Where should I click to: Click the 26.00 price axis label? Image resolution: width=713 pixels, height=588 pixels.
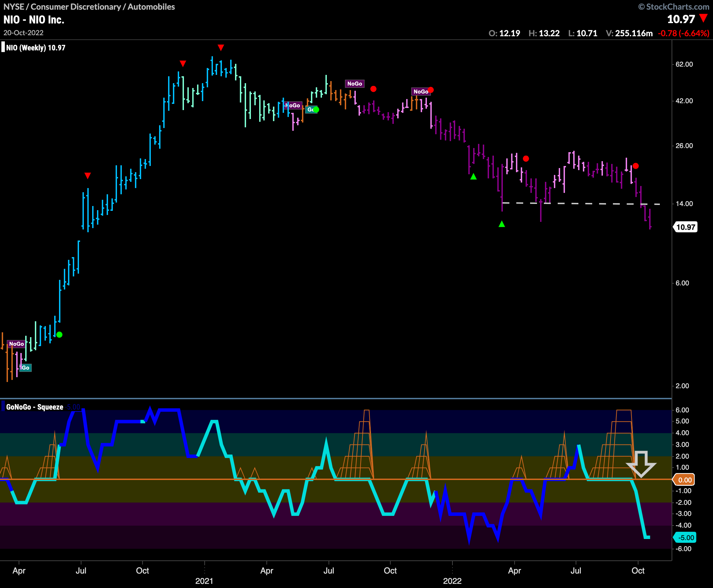[684, 146]
